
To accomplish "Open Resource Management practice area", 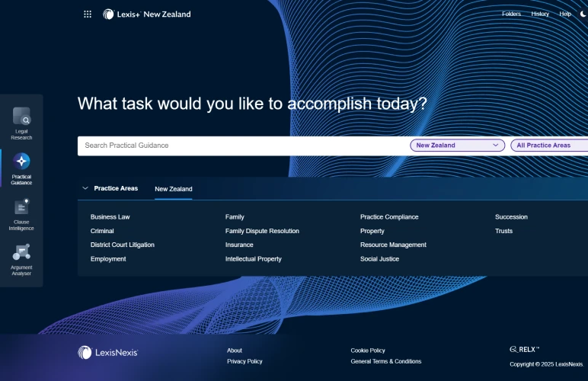I will point(393,245).
